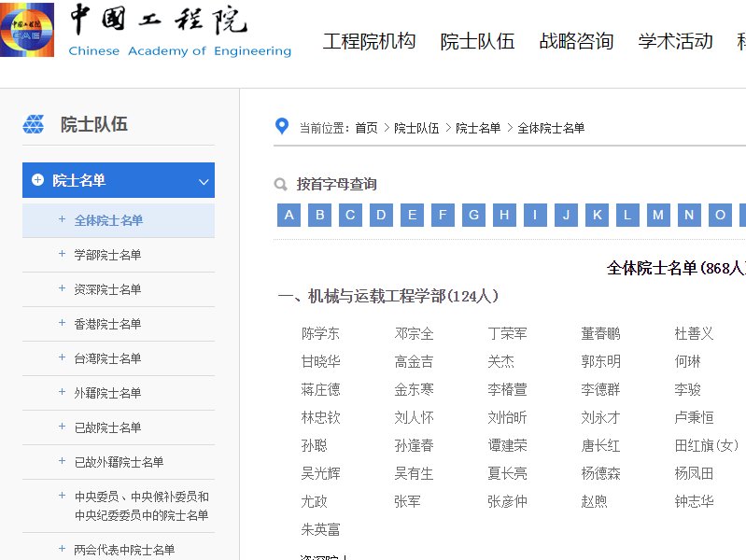Filter names by letter N
The image size is (746, 560).
(x=689, y=215)
